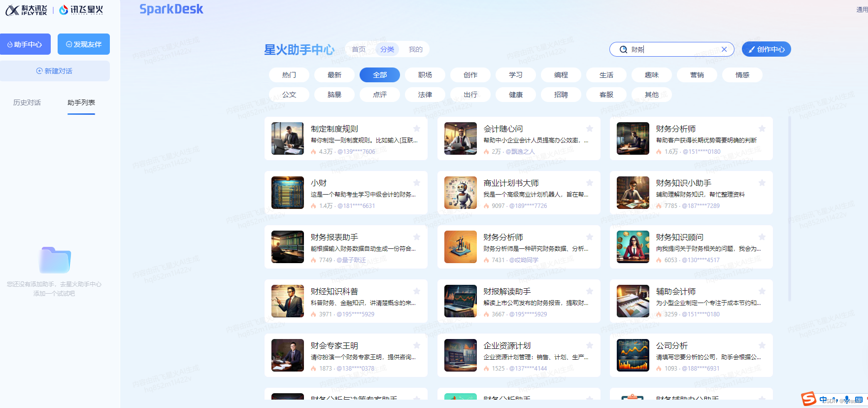The image size is (868, 408).
Task: Filter assistants by 创作
Action: (x=470, y=75)
